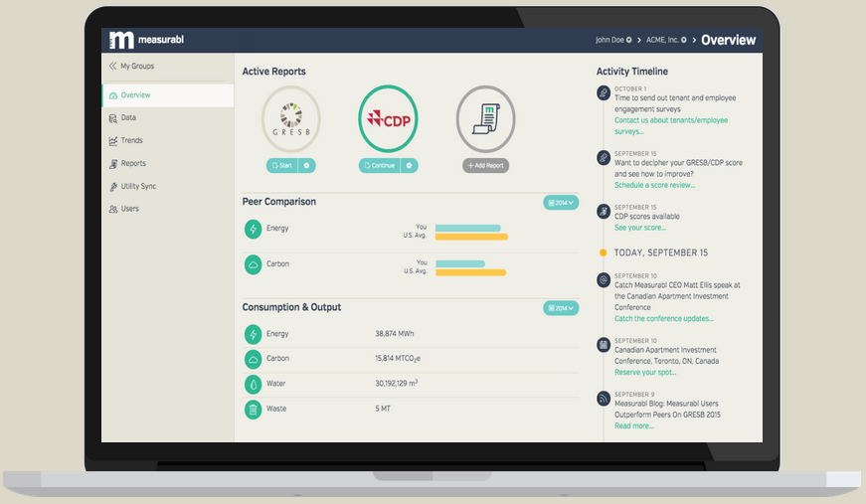866x504 pixels.
Task: Click Peer Comparison Carbon cloud icon
Action: point(253,264)
